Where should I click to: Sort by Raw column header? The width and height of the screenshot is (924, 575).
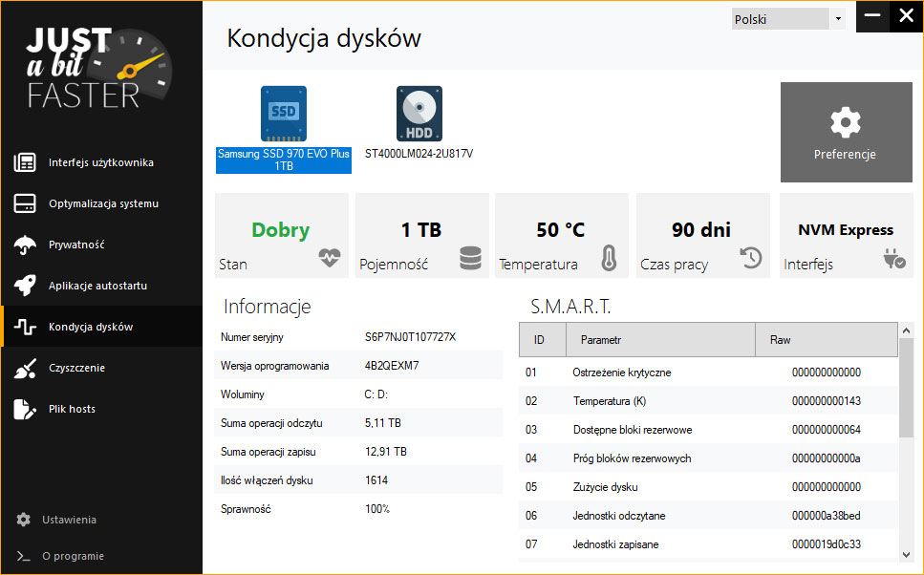[827, 340]
